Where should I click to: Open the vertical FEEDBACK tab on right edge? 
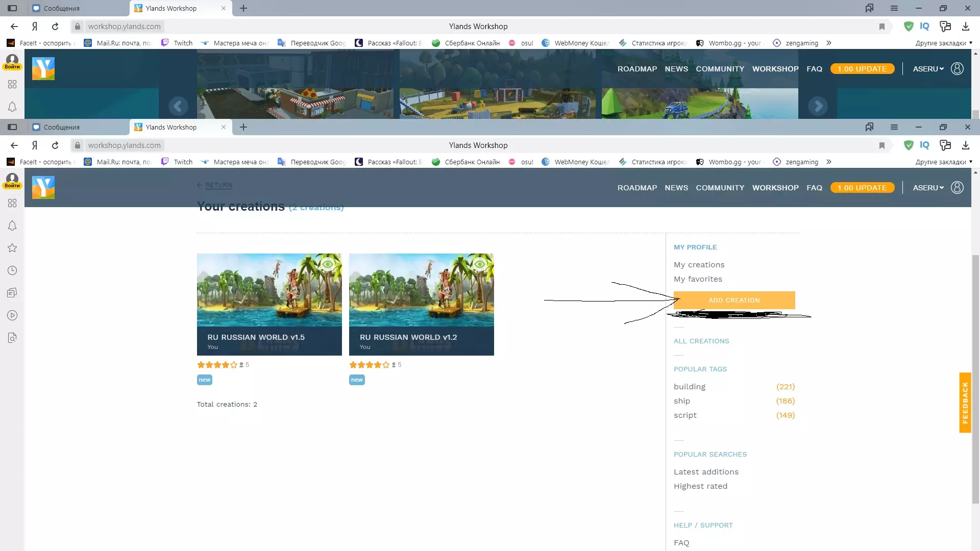965,403
